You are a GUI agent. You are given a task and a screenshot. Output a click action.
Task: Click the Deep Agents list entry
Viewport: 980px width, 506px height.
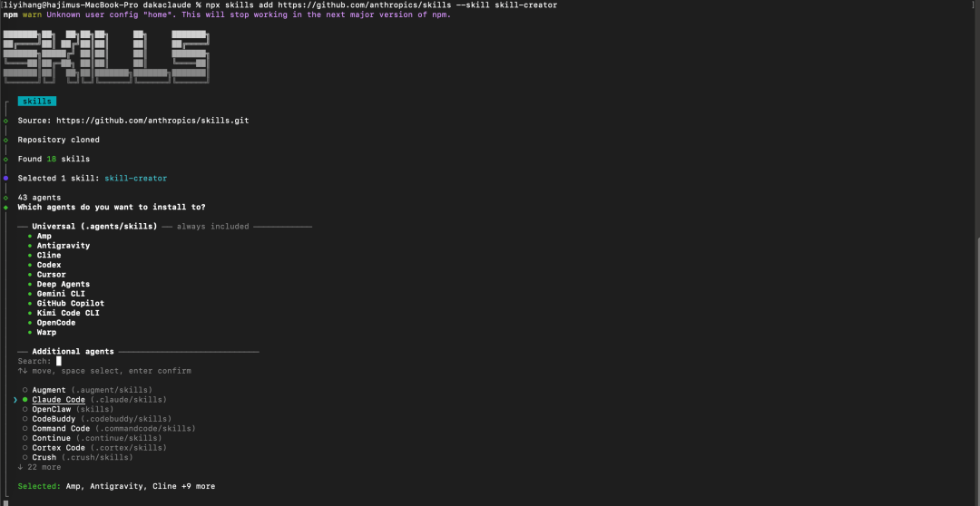pos(64,284)
